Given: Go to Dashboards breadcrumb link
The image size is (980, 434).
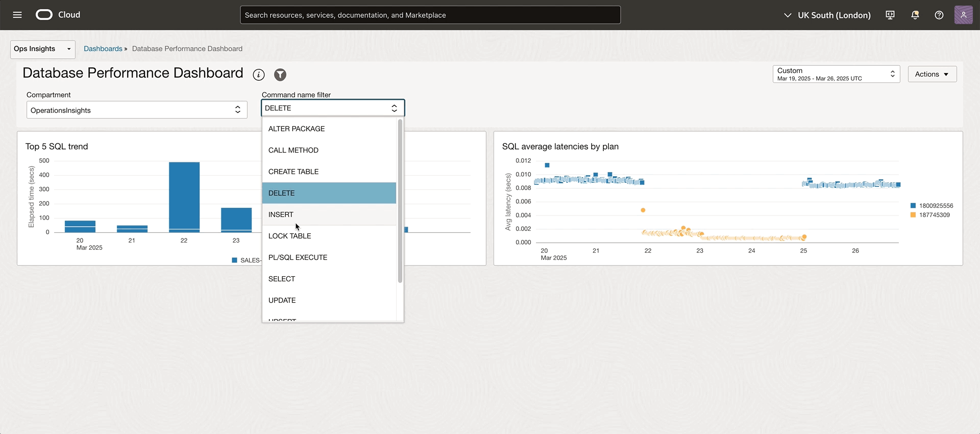Looking at the screenshot, I should (x=103, y=49).
